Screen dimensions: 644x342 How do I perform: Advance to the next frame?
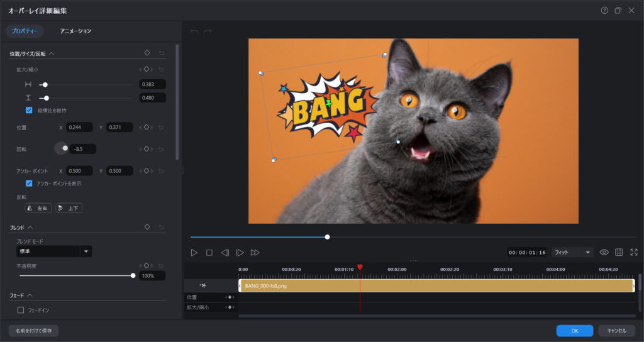point(240,253)
